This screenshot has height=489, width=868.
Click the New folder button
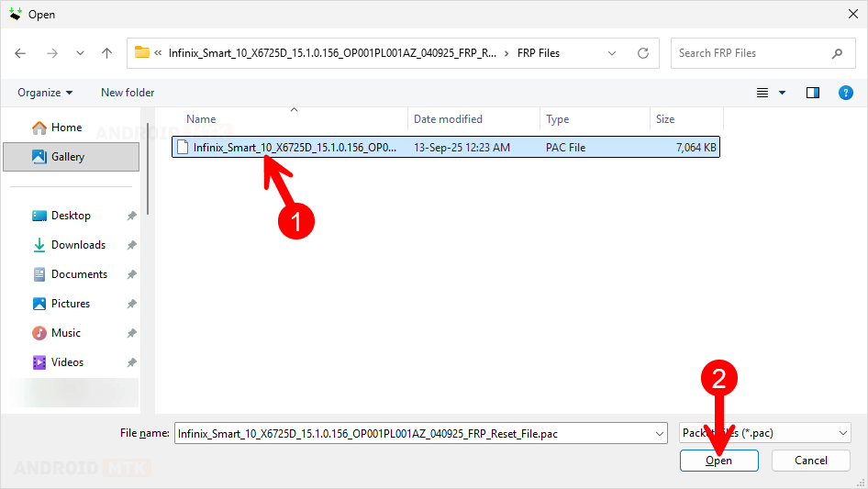click(128, 93)
